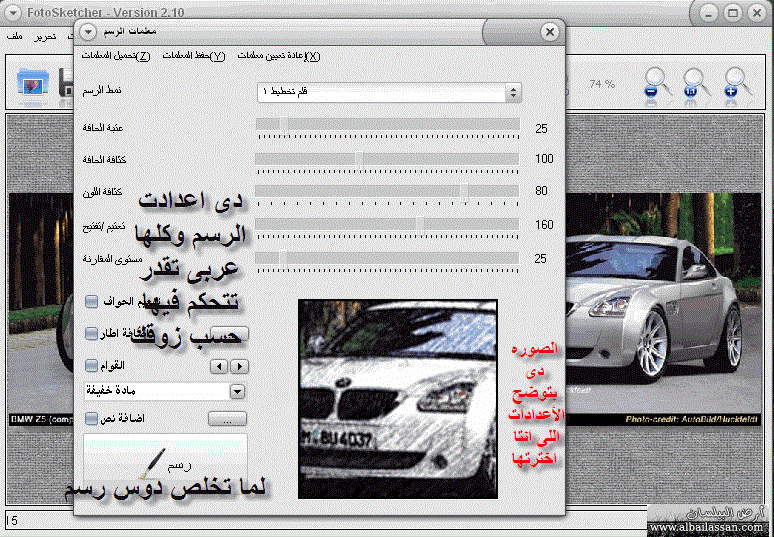
Task: Enable the add frame checkbox
Action: 92,333
